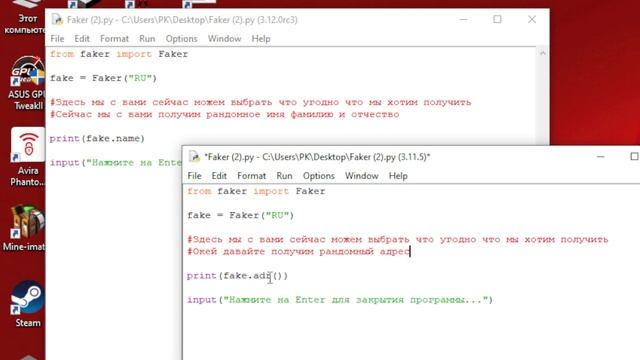Open Run menu in front Faker window
640x360 pixels.
click(x=284, y=176)
